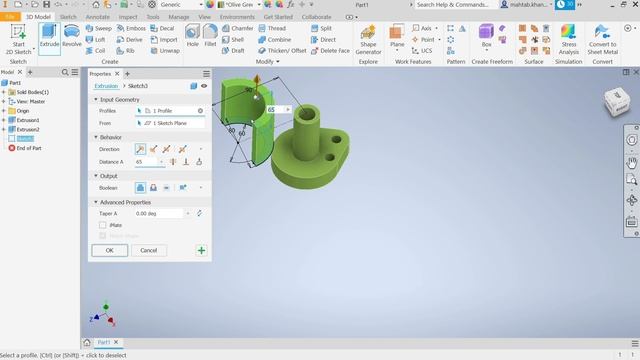Screen dimensions: 640x360
Task: Click the ViewCube in the viewport
Action: (617, 101)
